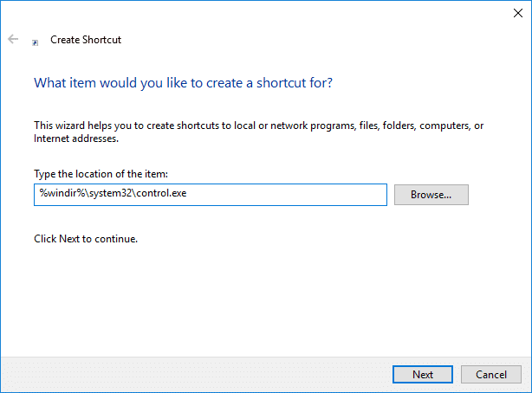Close the Create Shortcut dialog window
Viewport: 532px width, 393px height.
517,12
